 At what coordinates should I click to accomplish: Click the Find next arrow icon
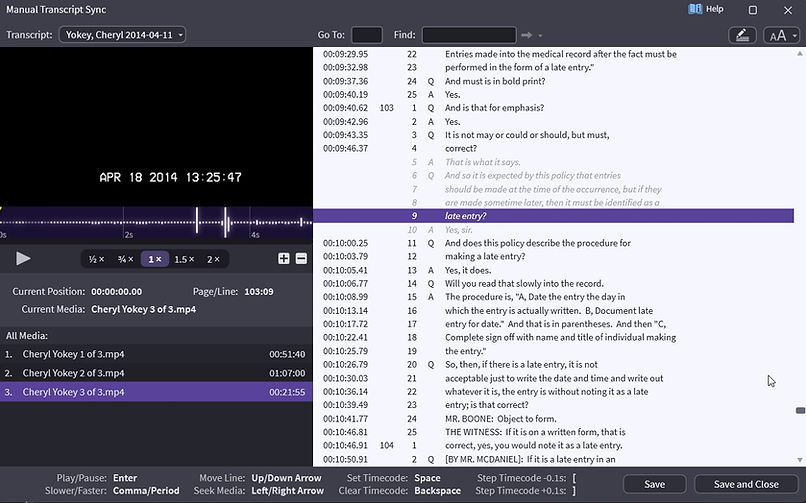click(x=527, y=35)
